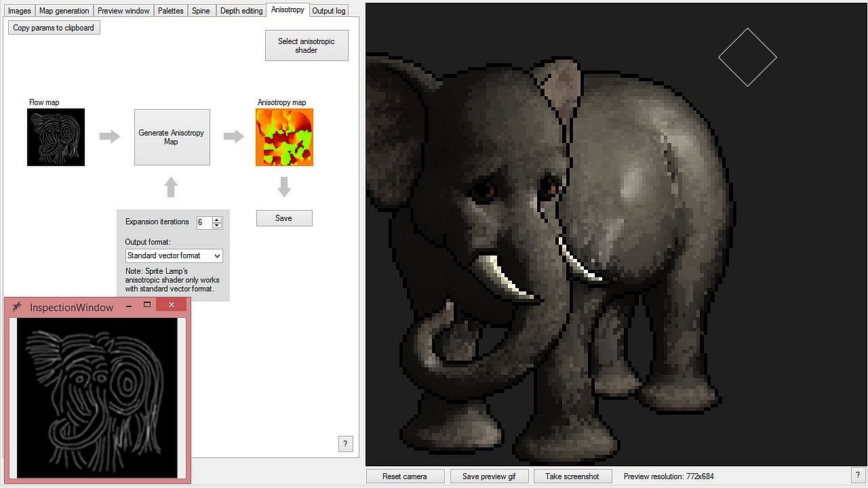Click the InspectionWindow title bar app icon
Image resolution: width=868 pixels, height=488 pixels.
18,306
